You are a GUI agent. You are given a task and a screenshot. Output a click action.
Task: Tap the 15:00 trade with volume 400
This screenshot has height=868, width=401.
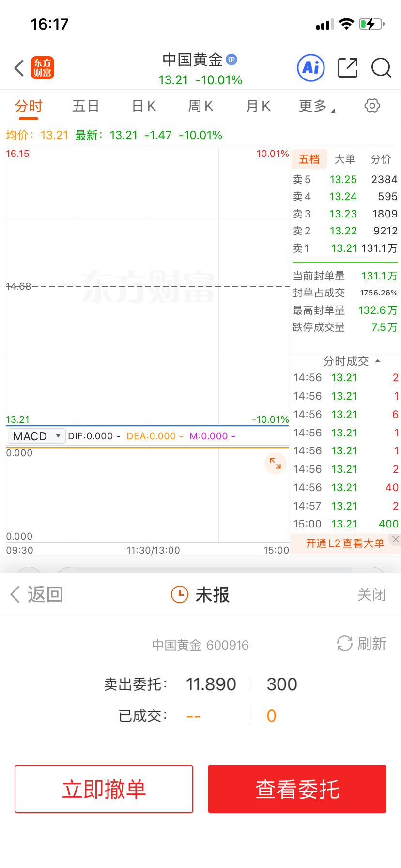coord(346,524)
